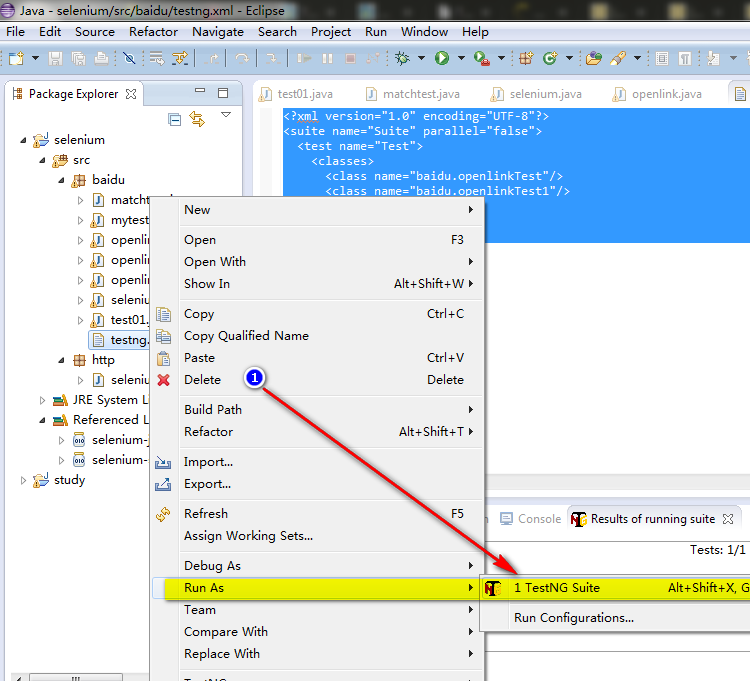Open the Run dropdown arrow beside Run button
Screen dimensions: 750x681
(x=461, y=59)
